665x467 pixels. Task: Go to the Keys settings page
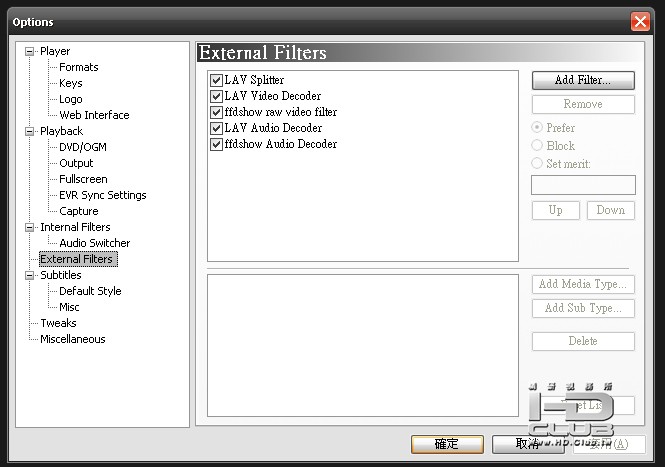tap(70, 83)
